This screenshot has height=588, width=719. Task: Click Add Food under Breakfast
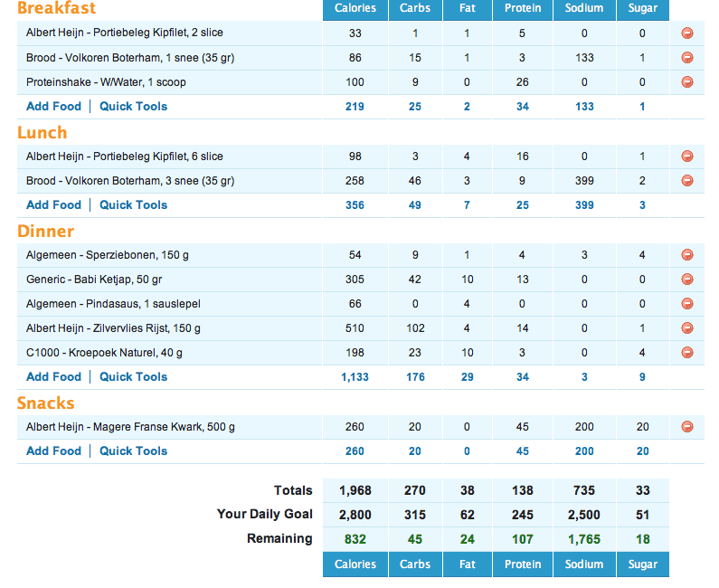tap(53, 107)
